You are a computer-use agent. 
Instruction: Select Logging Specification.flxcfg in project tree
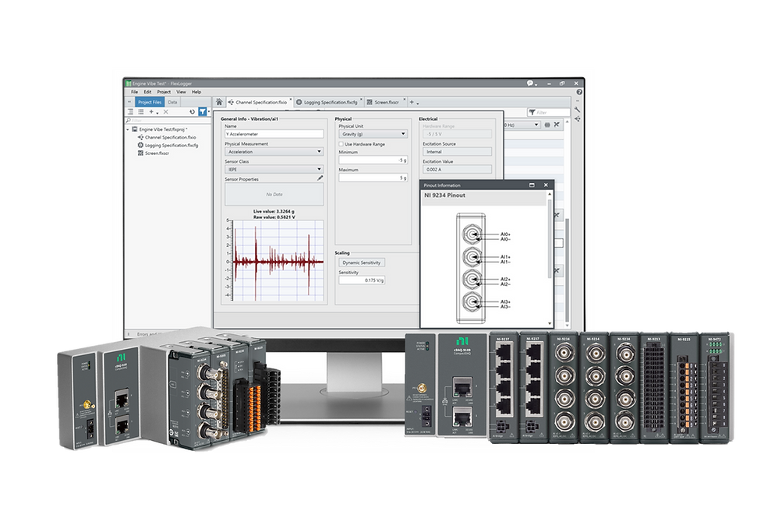tap(168, 145)
